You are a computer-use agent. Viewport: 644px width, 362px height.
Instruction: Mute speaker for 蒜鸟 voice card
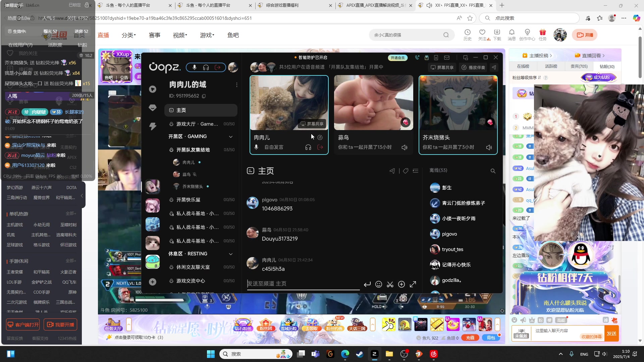pyautogui.click(x=405, y=147)
